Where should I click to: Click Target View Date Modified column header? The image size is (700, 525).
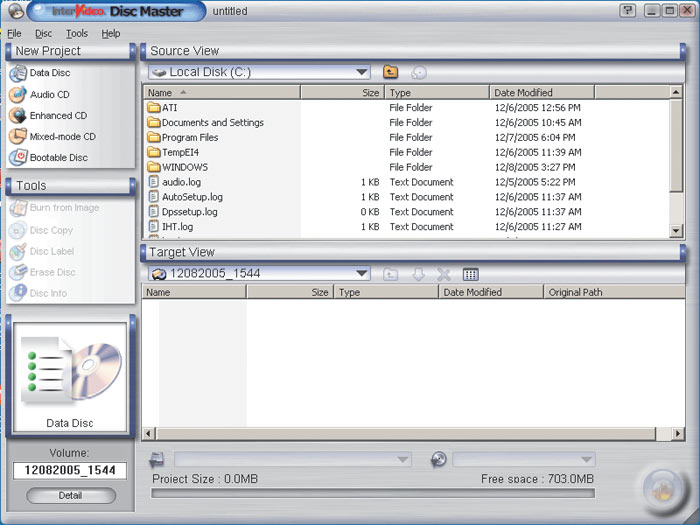[491, 292]
